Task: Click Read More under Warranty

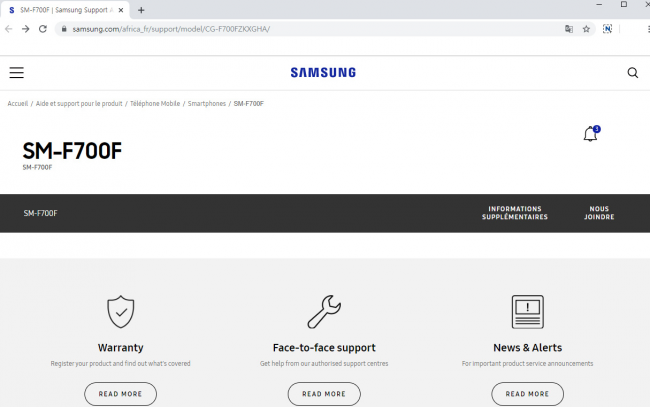Action: tap(120, 394)
